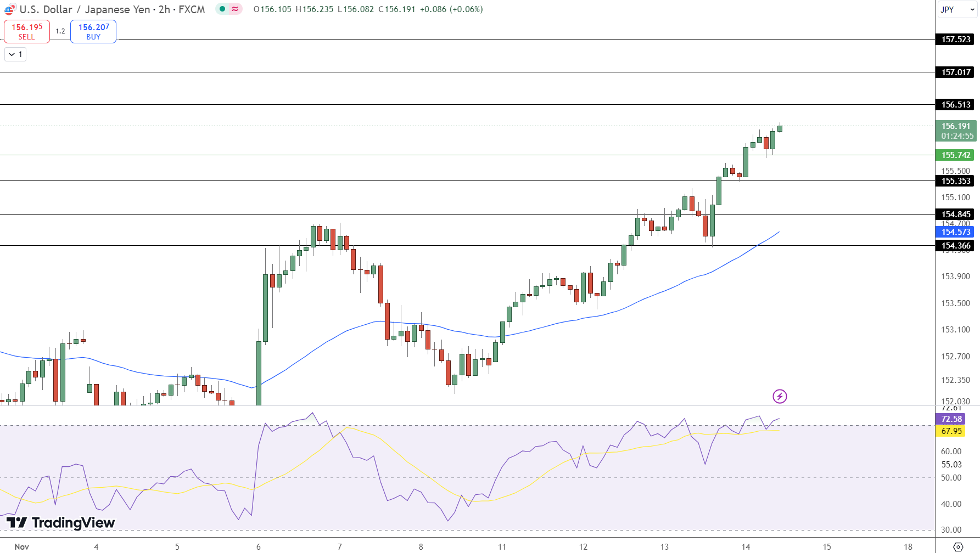Image resolution: width=980 pixels, height=553 pixels.
Task: Click the U.S. flag symbol icon
Action: point(10,9)
